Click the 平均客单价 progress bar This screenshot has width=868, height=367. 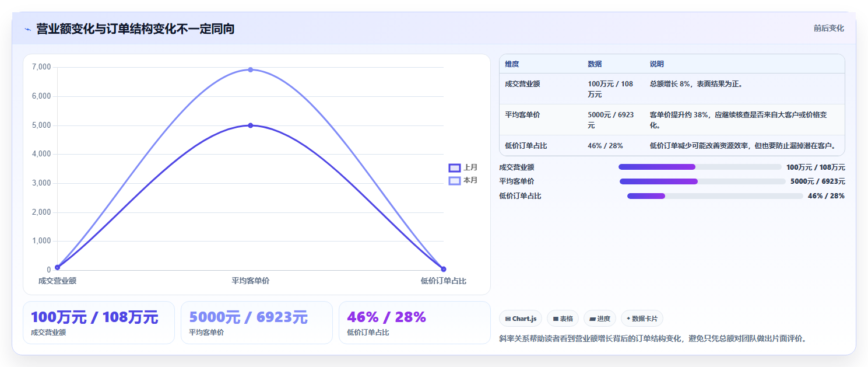pos(702,181)
